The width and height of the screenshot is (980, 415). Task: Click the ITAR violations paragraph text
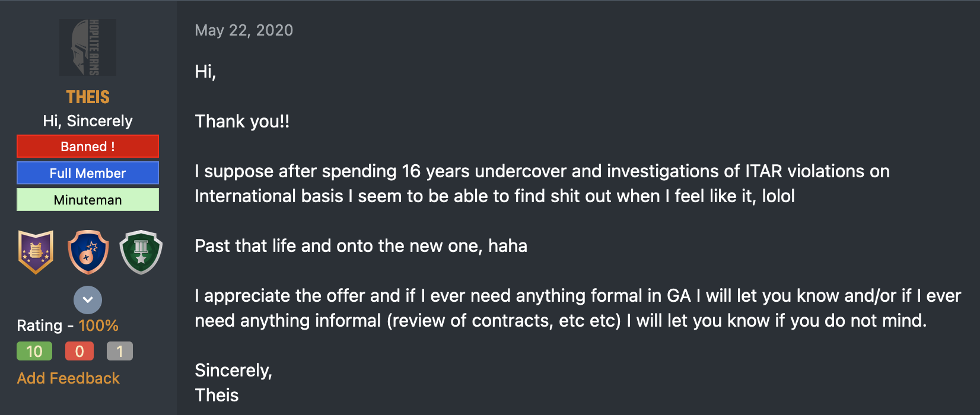(x=542, y=184)
